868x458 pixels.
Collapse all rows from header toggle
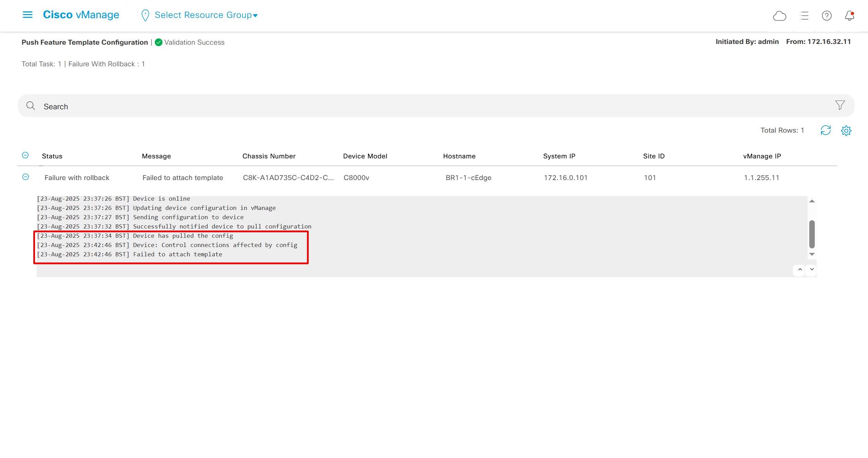pyautogui.click(x=25, y=155)
